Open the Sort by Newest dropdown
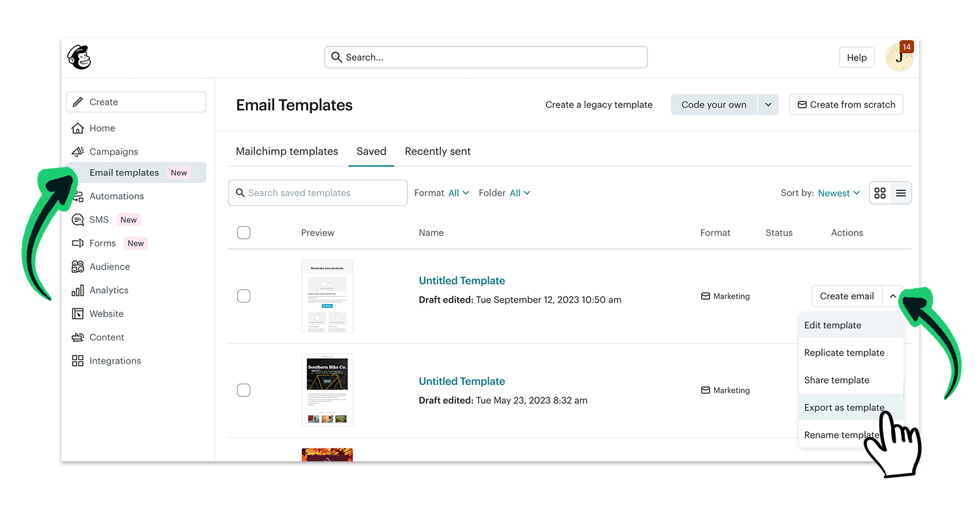The height and width of the screenshot is (511, 980). tap(839, 193)
